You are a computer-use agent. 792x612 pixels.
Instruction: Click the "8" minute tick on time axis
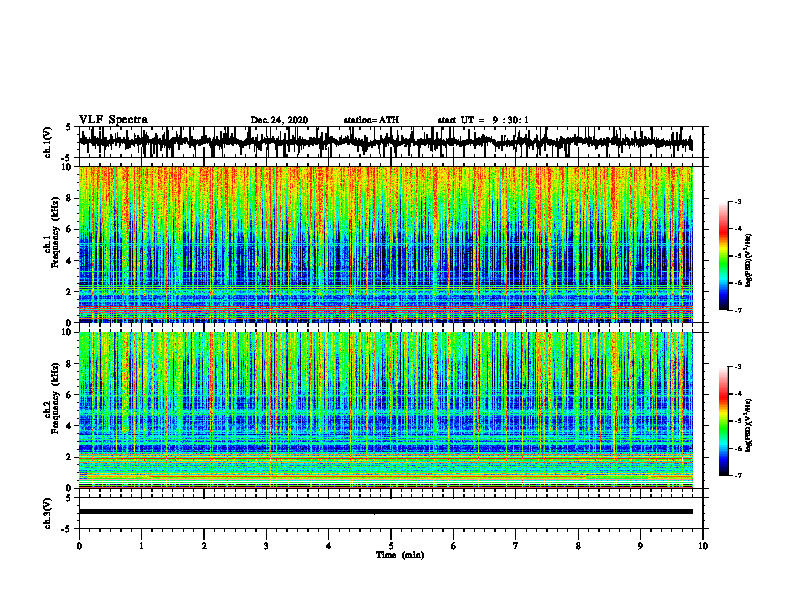(578, 546)
